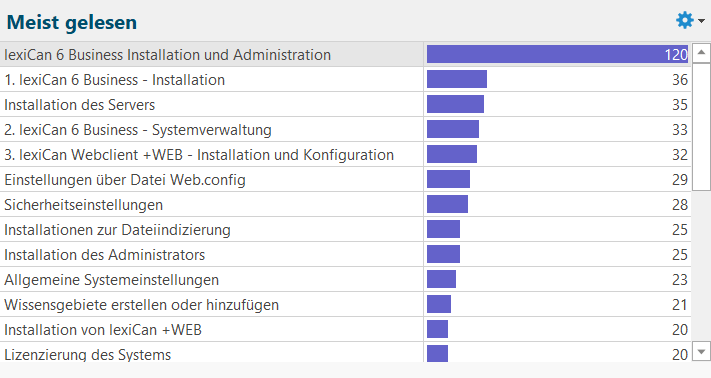Select Allgemeine Systemeinstellungen row
711x378 pixels.
tap(346, 279)
